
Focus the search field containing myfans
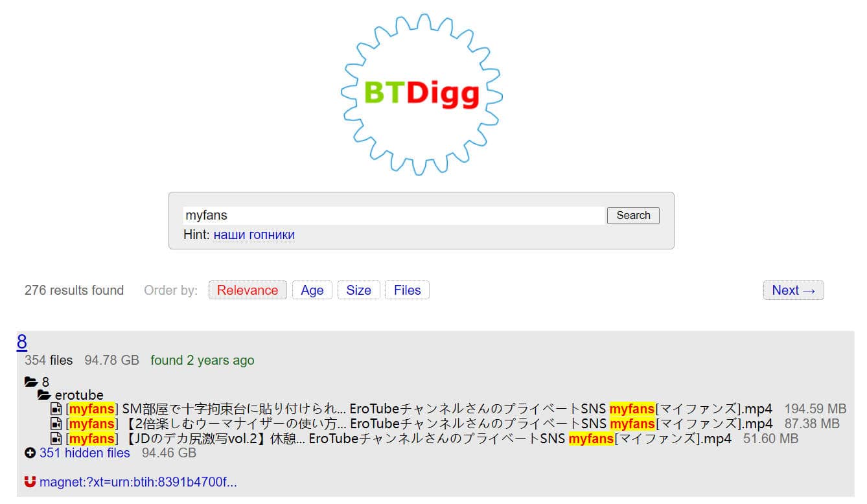tap(393, 216)
